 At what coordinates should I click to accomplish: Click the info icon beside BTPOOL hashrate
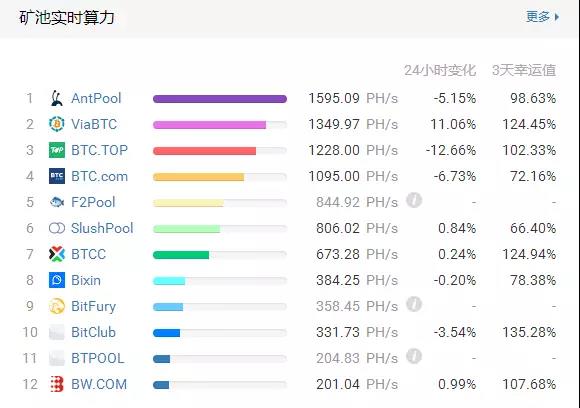414,356
